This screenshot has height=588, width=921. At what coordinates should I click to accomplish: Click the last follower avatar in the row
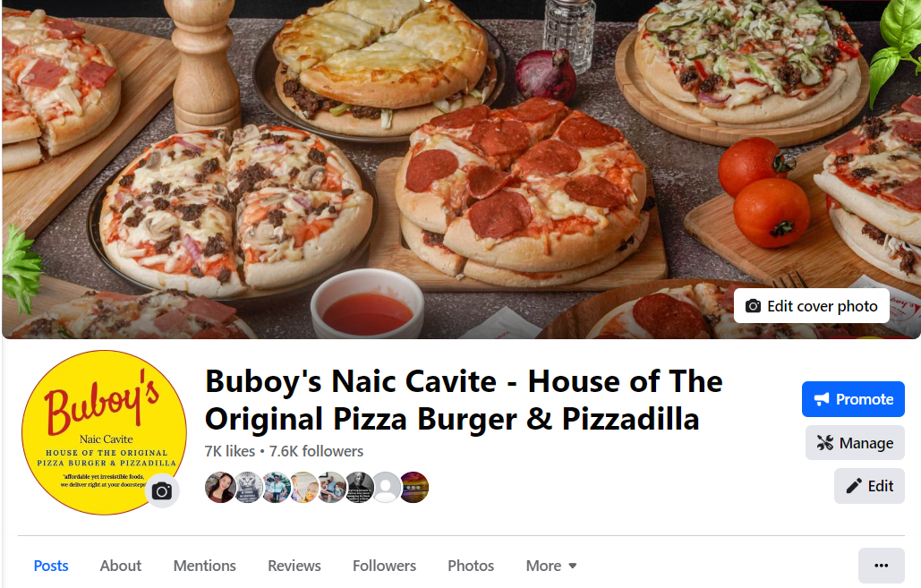[x=414, y=487]
